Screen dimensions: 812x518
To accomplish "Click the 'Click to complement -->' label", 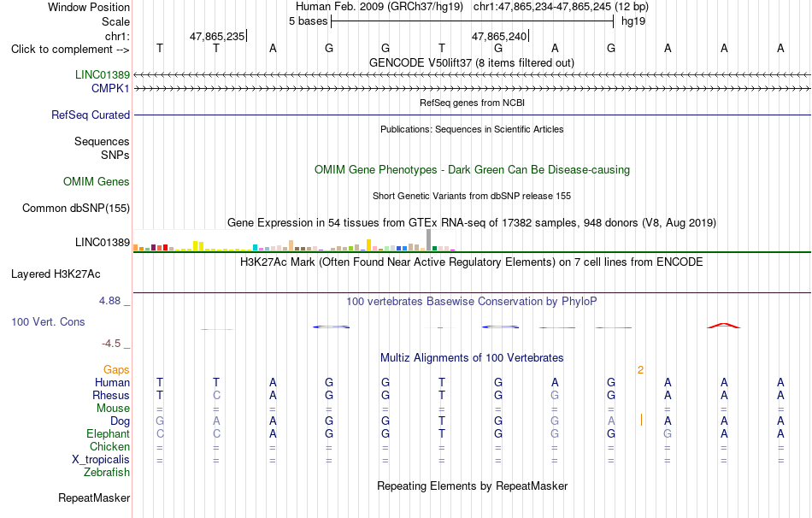I will [70, 50].
